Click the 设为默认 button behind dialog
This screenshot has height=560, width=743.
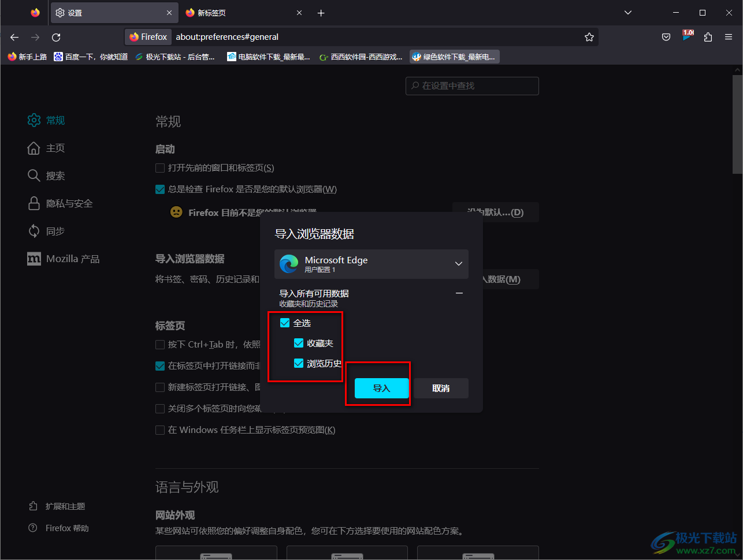click(495, 212)
